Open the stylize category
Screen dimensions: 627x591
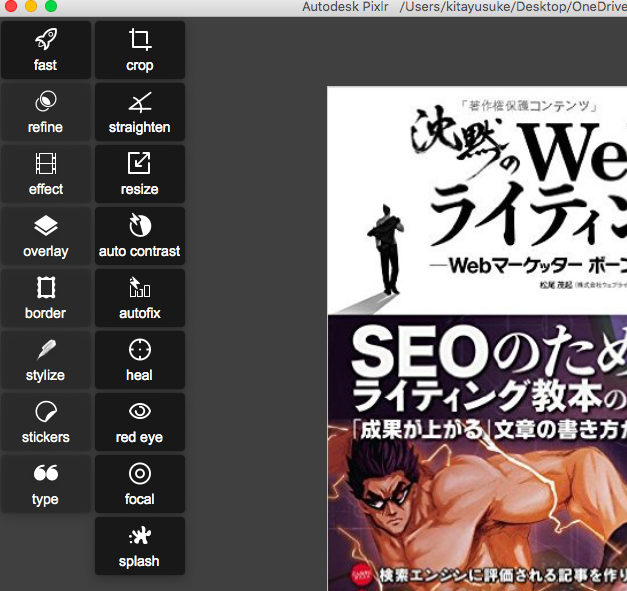46,360
